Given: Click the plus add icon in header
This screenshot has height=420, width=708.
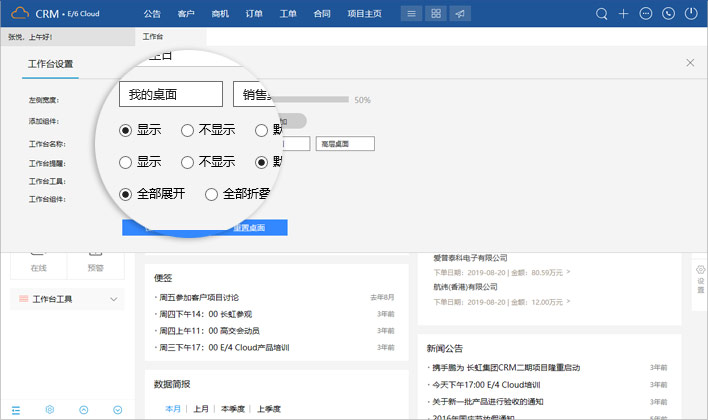Looking at the screenshot, I should pos(623,14).
